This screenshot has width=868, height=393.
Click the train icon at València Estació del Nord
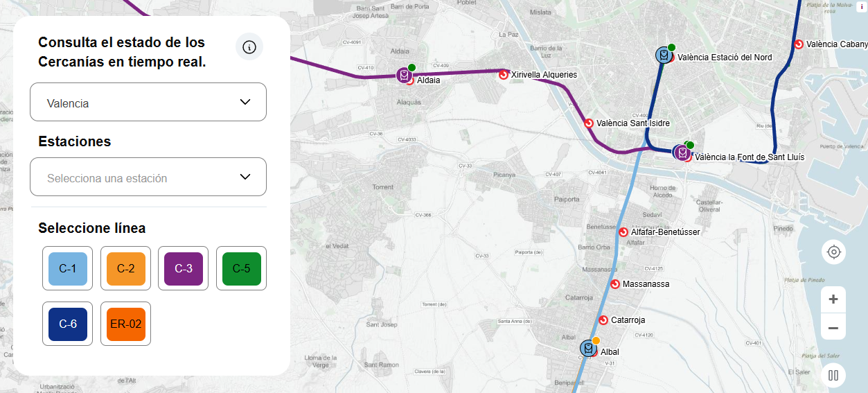(664, 55)
